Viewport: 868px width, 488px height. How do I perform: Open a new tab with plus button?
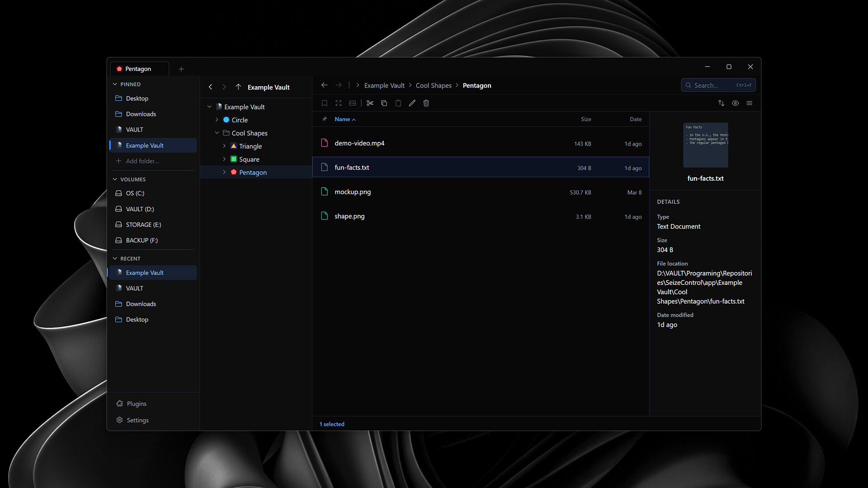click(x=181, y=69)
